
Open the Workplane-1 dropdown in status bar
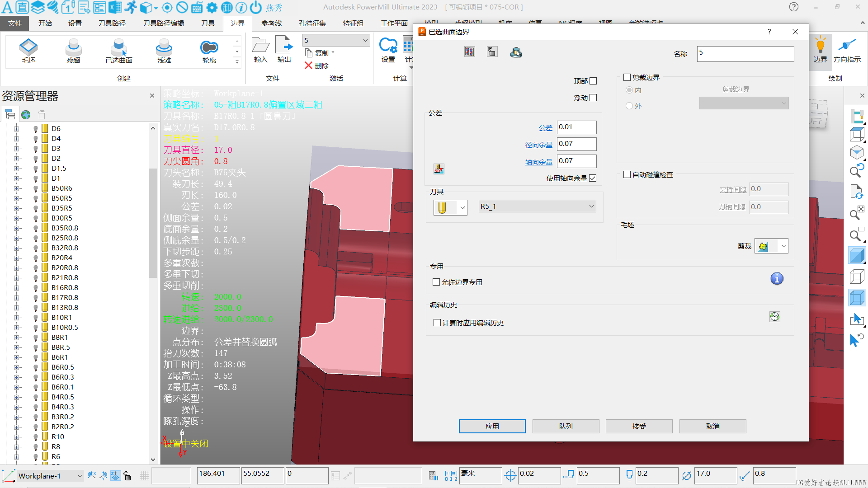(50, 476)
